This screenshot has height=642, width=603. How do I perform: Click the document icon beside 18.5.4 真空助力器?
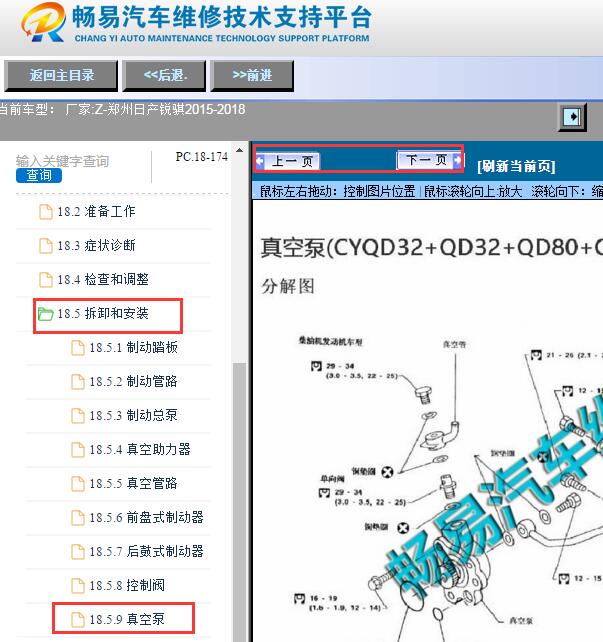[x=78, y=450]
